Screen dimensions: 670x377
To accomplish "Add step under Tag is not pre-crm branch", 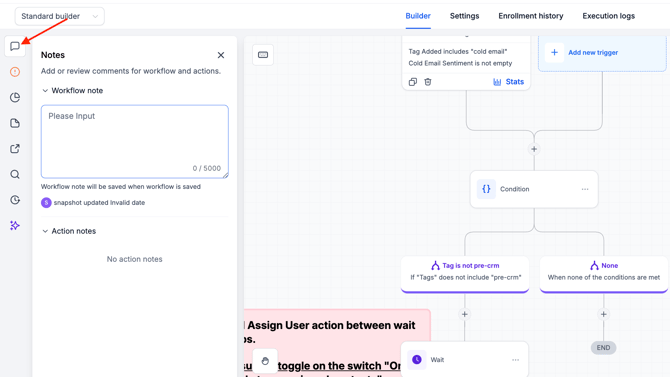I will tap(464, 314).
